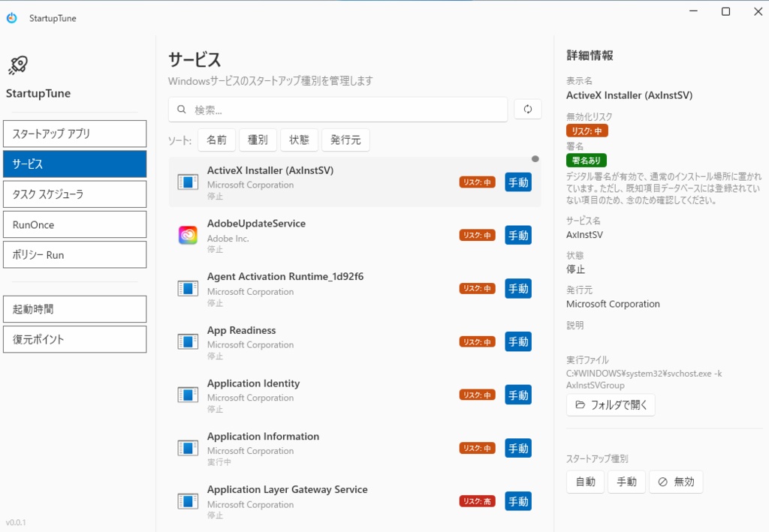Click the StartupTune rocket logo icon
Viewport: 769px width, 532px height.
point(18,65)
